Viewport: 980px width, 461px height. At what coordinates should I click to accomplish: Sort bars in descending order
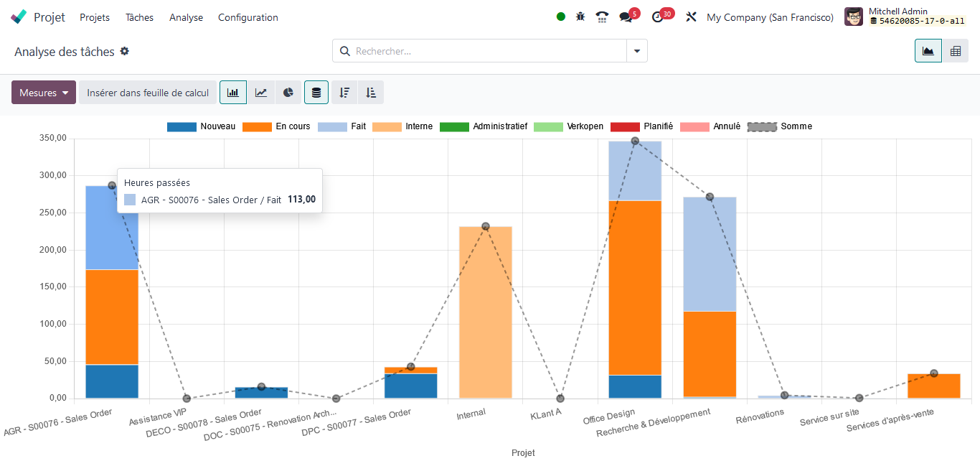tap(344, 92)
